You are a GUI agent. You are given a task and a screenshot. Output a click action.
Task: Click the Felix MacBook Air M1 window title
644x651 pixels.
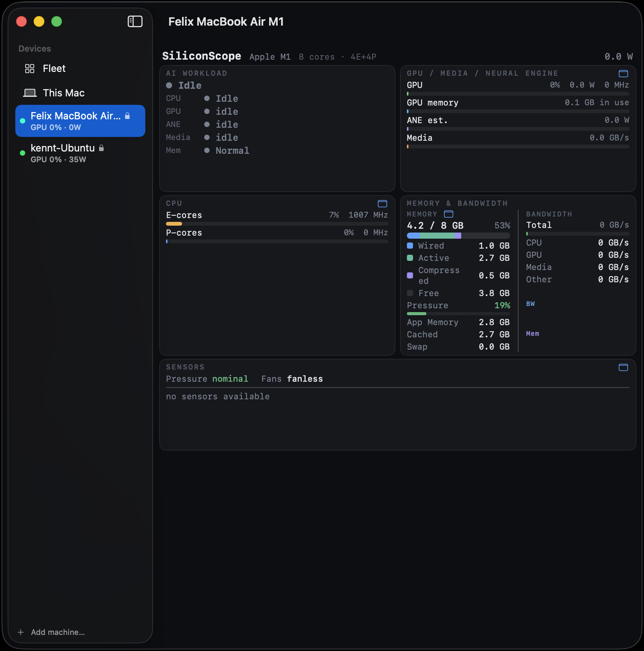tap(226, 21)
